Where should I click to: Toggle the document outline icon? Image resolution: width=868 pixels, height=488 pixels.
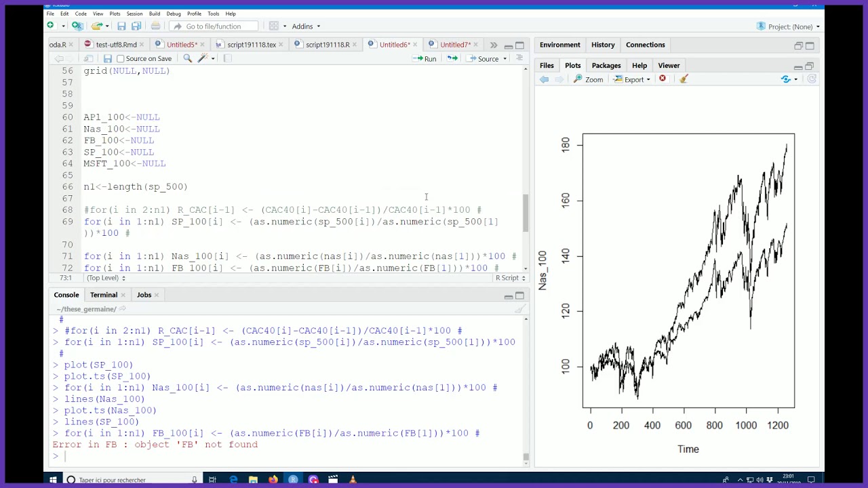coord(519,58)
